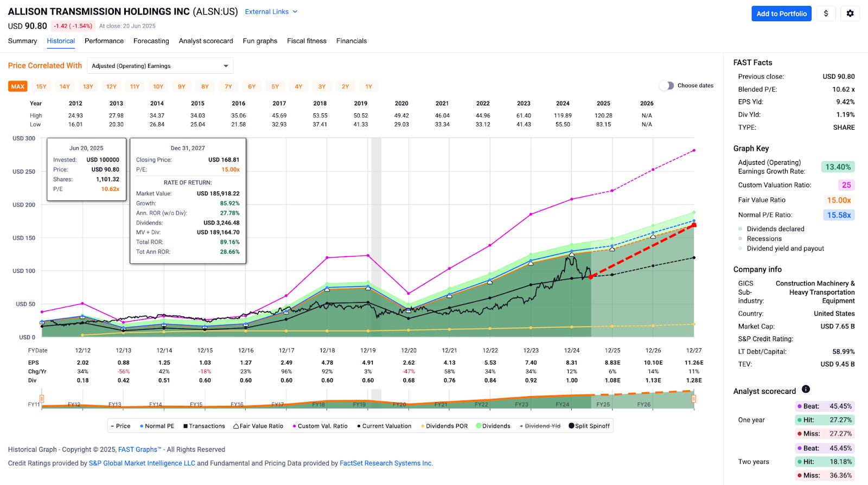Select the 2Y time range
868x485 pixels.
tap(346, 86)
